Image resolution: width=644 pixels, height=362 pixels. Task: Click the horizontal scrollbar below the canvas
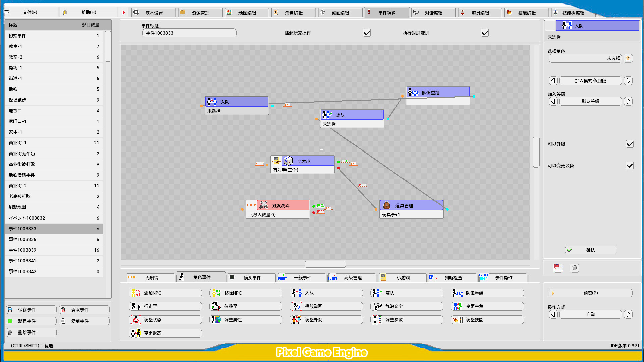point(325,264)
